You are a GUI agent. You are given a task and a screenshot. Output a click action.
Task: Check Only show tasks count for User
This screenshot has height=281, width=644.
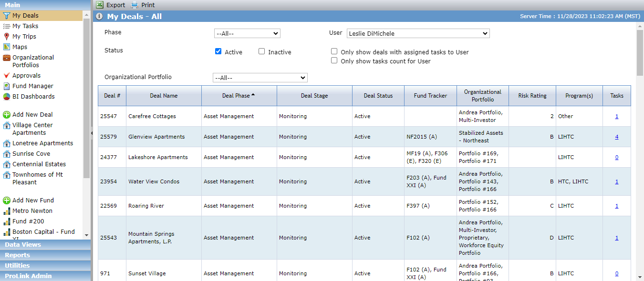click(334, 60)
